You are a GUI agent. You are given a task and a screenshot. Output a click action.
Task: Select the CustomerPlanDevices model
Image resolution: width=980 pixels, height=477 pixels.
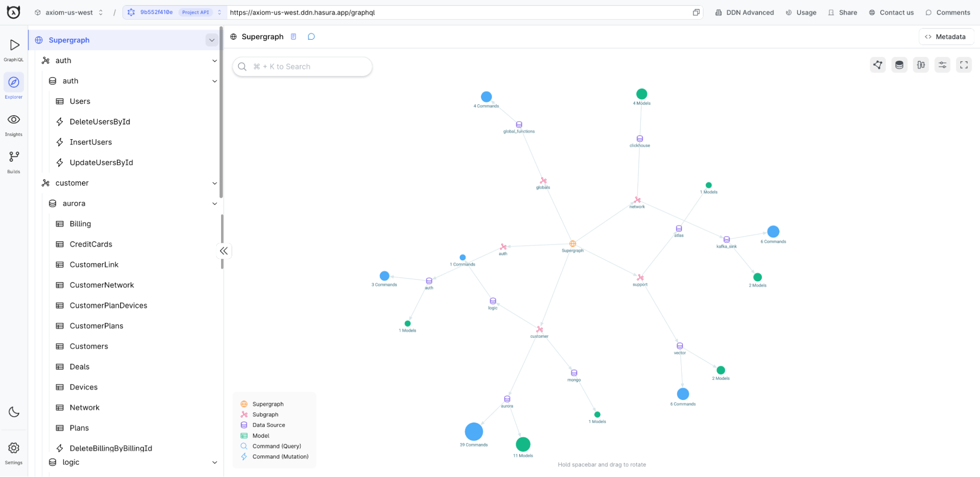click(108, 306)
